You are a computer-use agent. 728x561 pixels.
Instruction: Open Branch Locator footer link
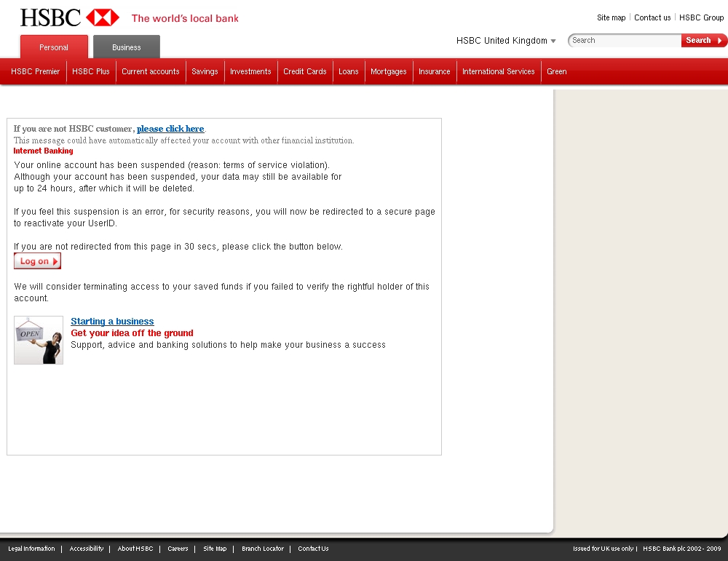[263, 549]
